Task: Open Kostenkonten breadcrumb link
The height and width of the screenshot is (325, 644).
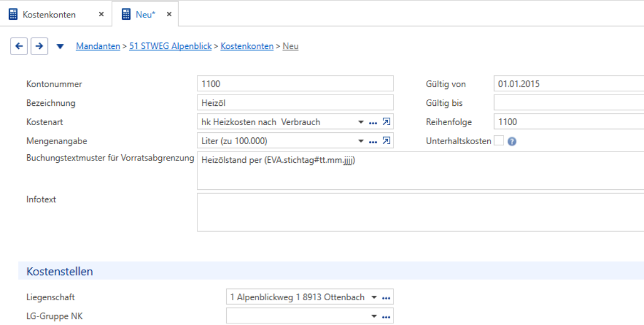Action: pos(247,46)
